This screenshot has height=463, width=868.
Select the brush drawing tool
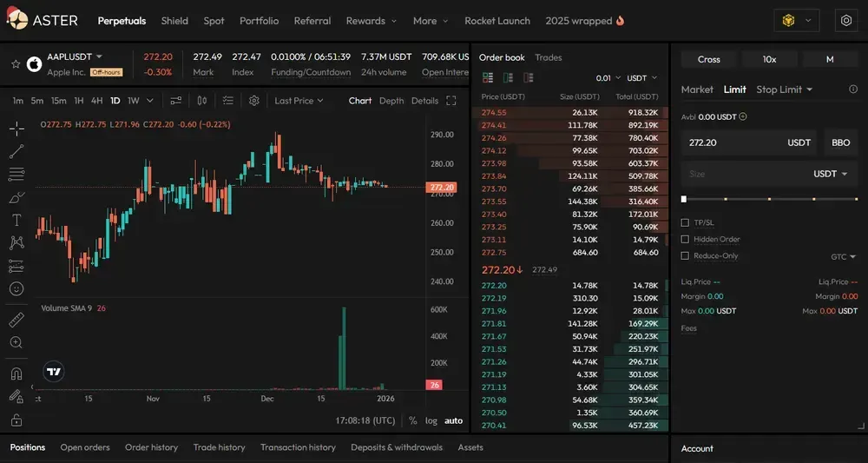tap(16, 197)
